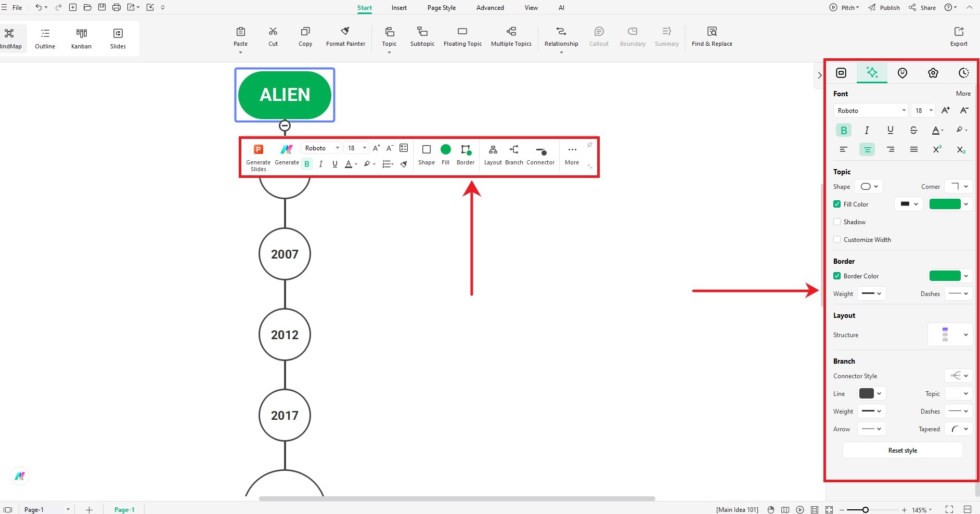Enable the Shadow checkbox
980x514 pixels.
click(x=837, y=222)
